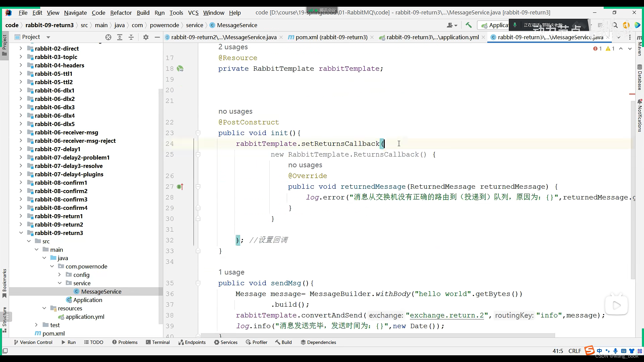Click the Spring bean gutter icon on line 18
The width and height of the screenshot is (644, 362).
(180, 69)
